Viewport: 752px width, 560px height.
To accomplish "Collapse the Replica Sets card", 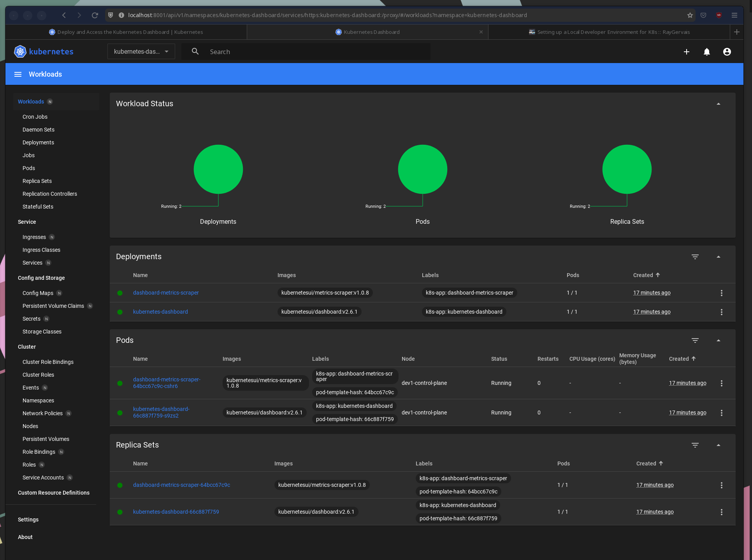I will [x=719, y=445].
